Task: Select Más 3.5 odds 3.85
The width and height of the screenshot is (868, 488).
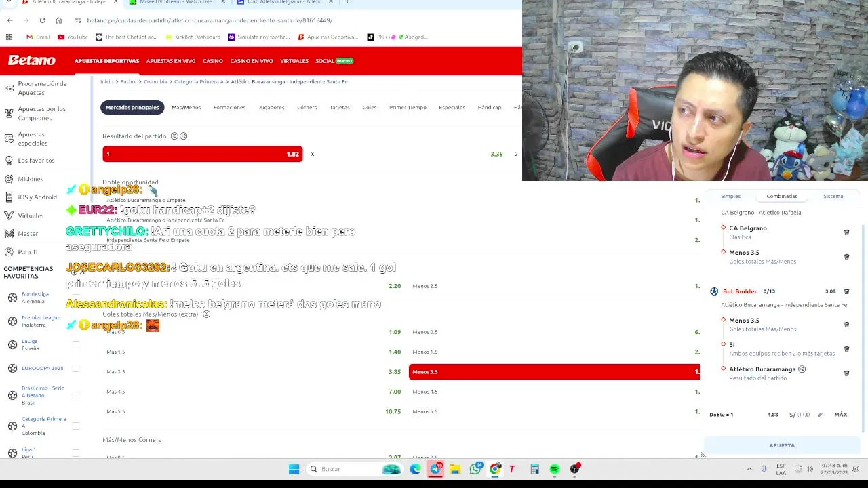Action: (x=254, y=371)
